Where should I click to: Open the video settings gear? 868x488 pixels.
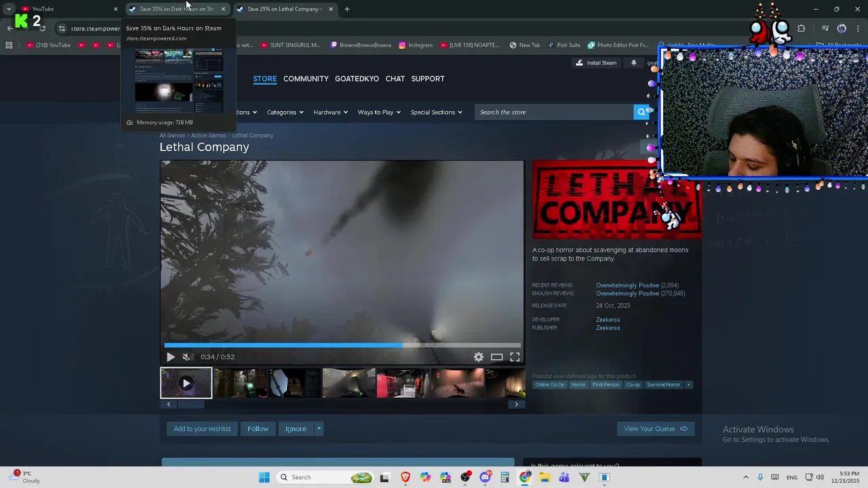[x=479, y=357]
